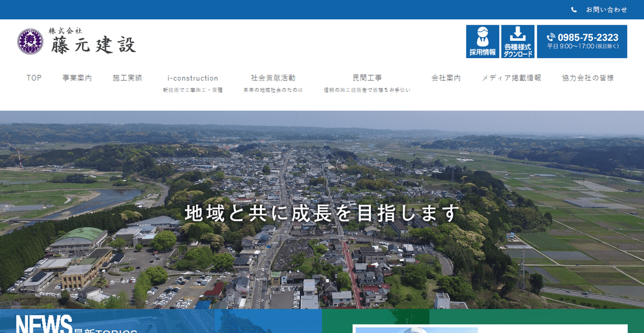Navigate to the TOP menu item

(34, 77)
